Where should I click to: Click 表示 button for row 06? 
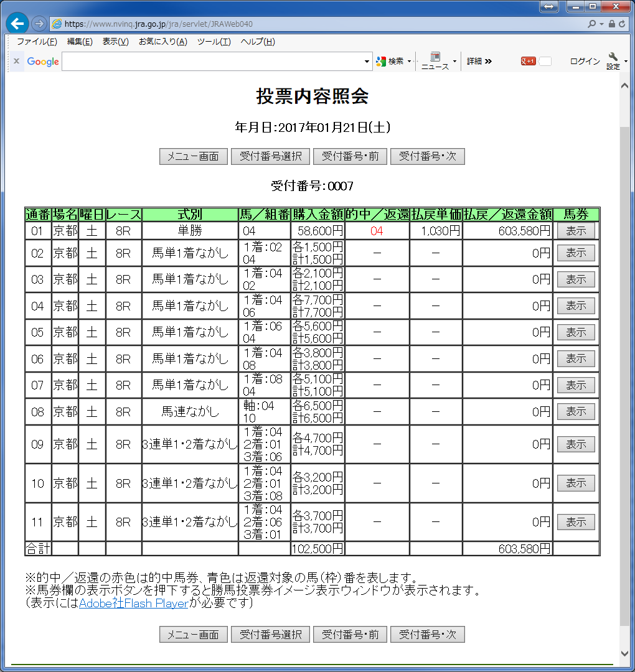coord(576,358)
